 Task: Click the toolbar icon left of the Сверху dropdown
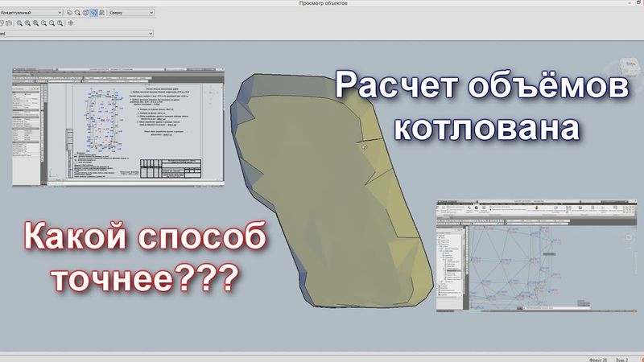pos(102,13)
